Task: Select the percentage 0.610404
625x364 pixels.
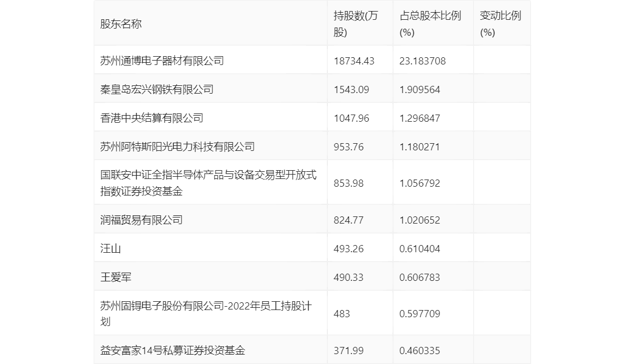Action: (x=420, y=249)
